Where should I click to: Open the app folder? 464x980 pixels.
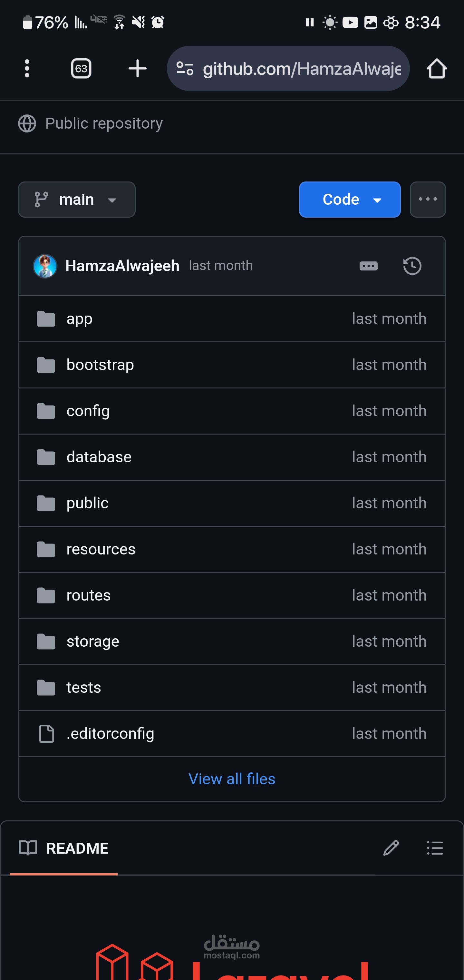pyautogui.click(x=80, y=319)
